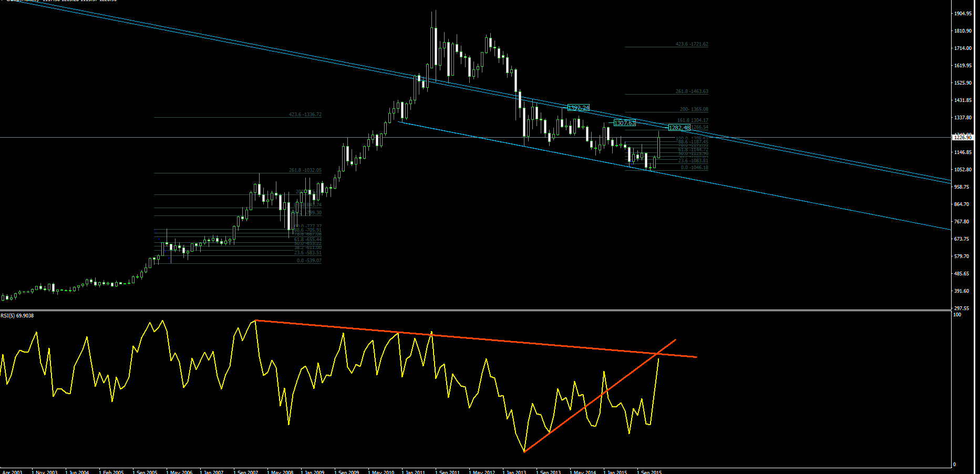The image size is (980, 474).
Task: Click the 1619.95 price axis value
Action: tap(963, 66)
